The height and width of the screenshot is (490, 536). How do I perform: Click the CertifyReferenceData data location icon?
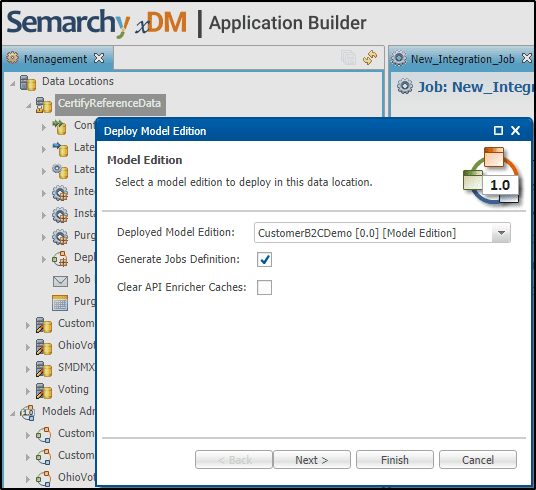tap(43, 105)
